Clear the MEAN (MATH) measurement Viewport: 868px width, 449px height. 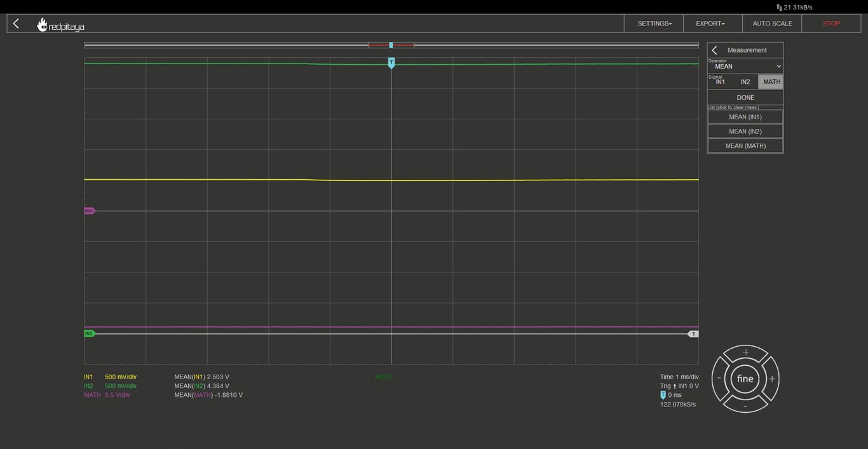point(745,146)
